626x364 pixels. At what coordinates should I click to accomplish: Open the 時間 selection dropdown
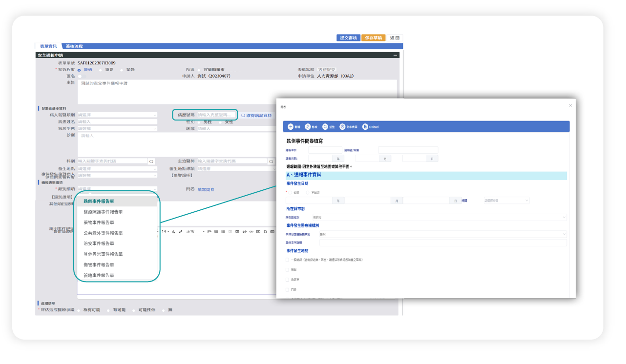[x=506, y=201]
